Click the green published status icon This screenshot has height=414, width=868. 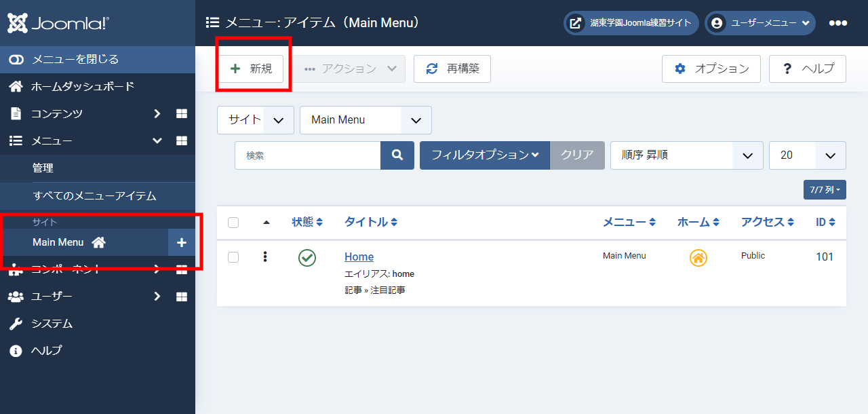tap(307, 258)
